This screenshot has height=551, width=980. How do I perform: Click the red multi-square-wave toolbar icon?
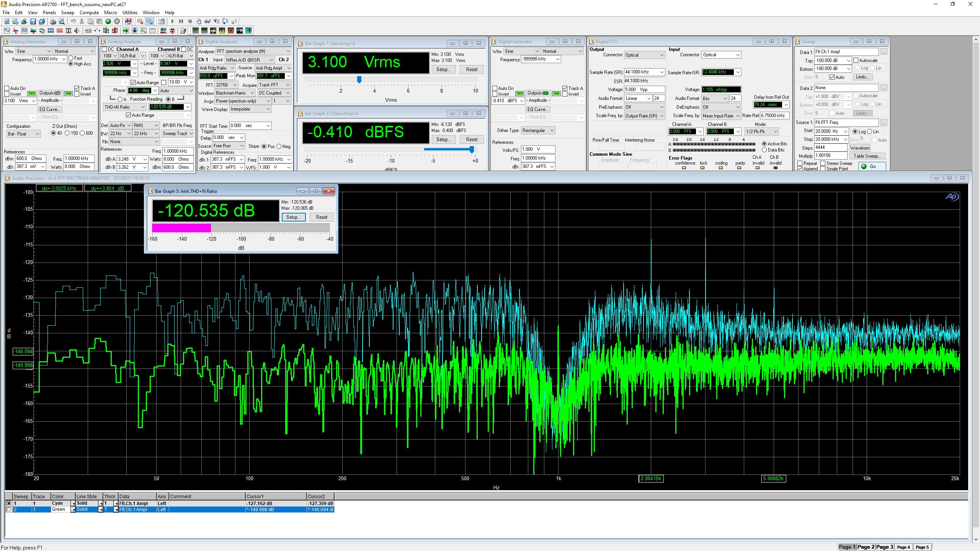(x=59, y=31)
